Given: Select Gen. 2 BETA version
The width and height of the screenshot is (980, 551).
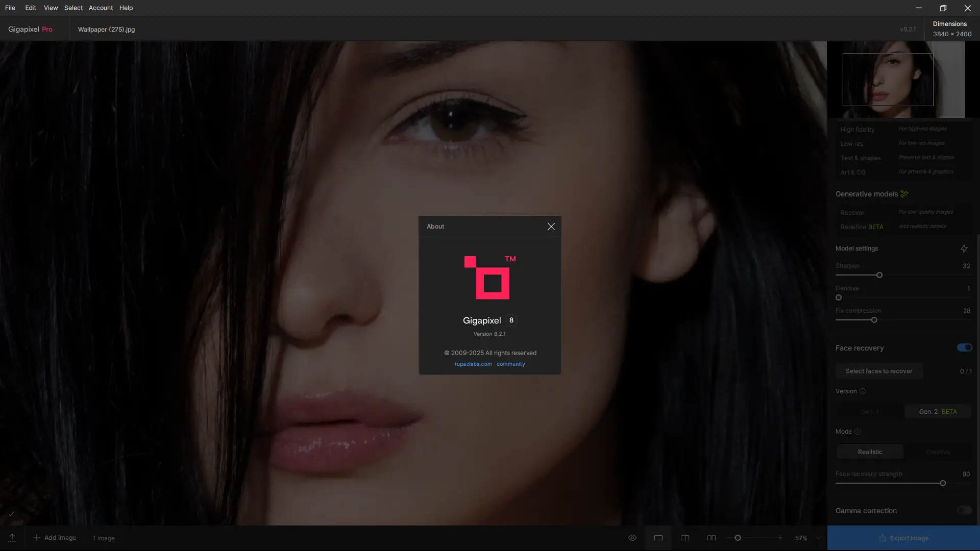Looking at the screenshot, I should click(938, 412).
